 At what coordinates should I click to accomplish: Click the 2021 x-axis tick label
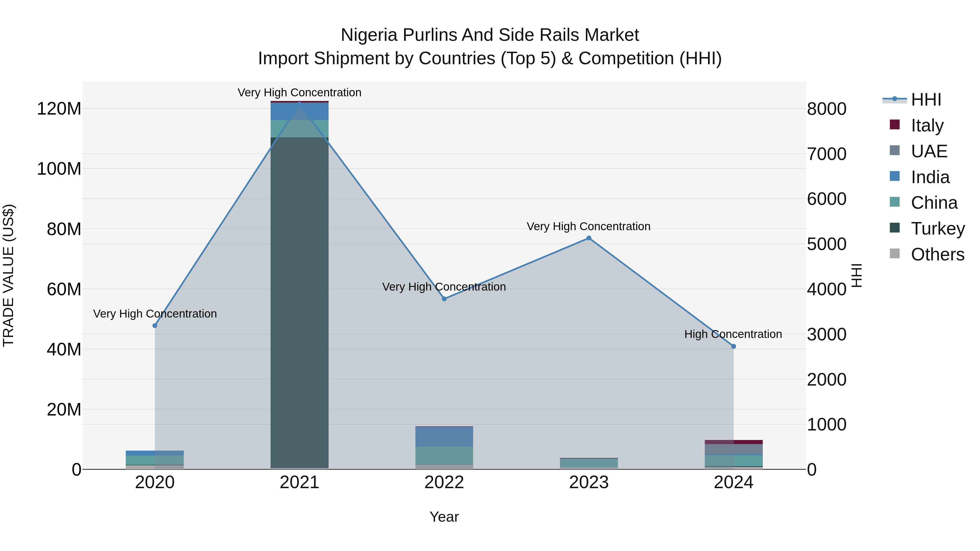tap(299, 482)
